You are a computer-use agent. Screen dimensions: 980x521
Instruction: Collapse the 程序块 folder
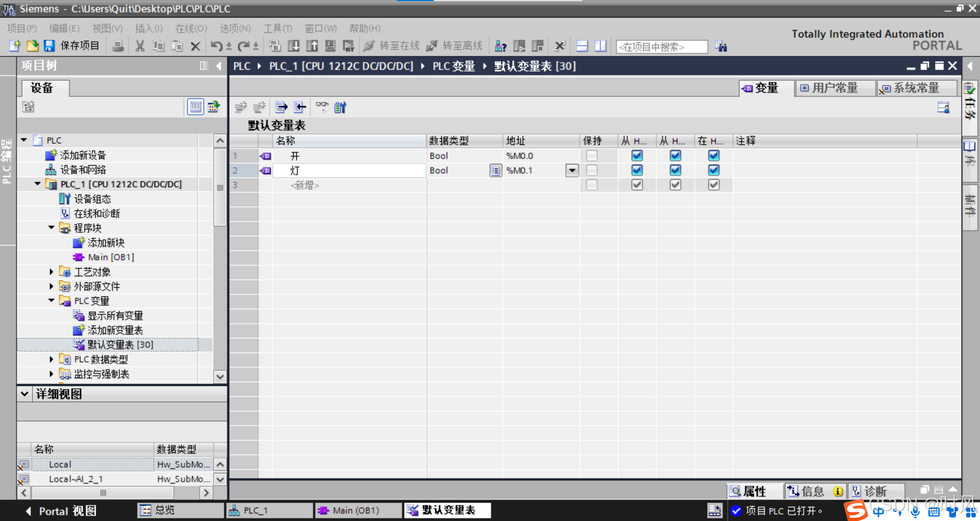click(x=52, y=228)
